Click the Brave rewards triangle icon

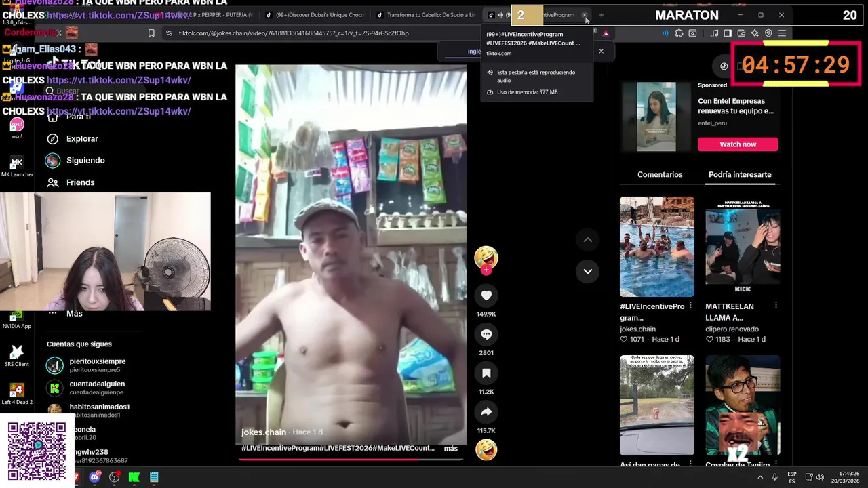pyautogui.click(x=606, y=33)
